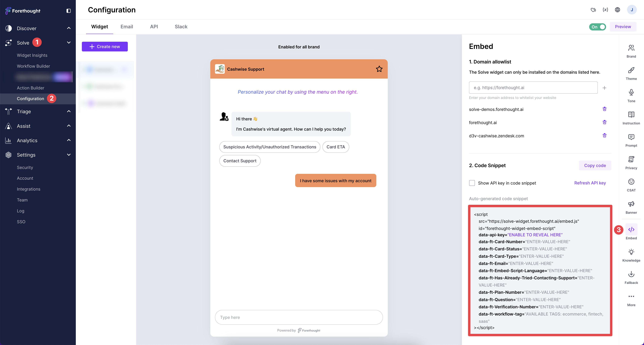Switch to the Slack tab
644x345 pixels.
point(181,26)
